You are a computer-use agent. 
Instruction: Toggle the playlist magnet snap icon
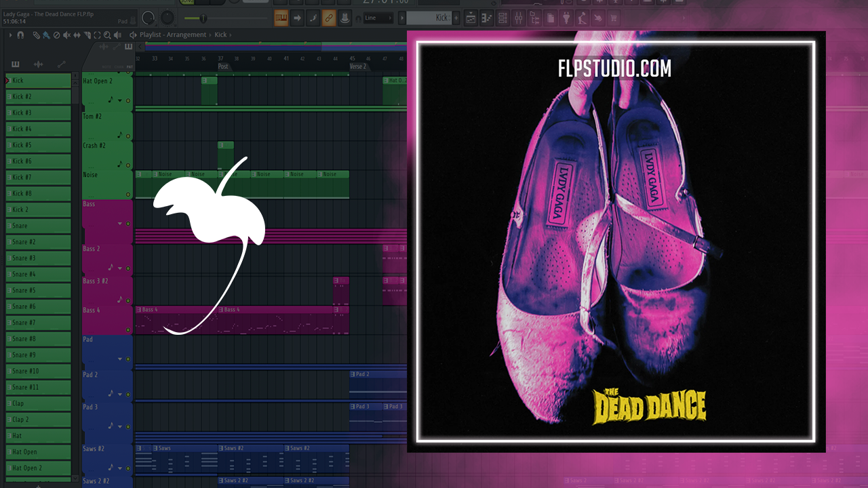[x=20, y=35]
